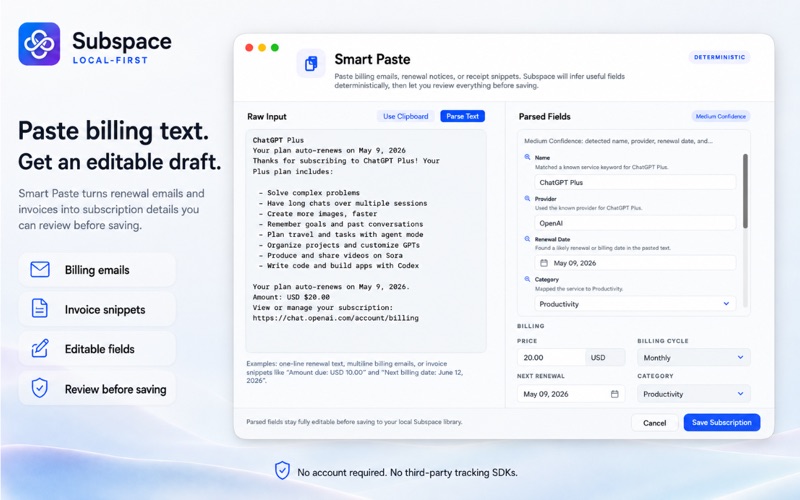Click the magnifier icon beside Name

click(527, 157)
